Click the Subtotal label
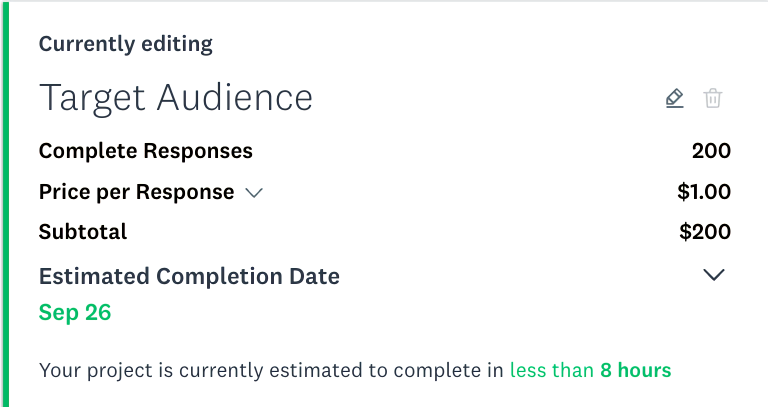Screen dimensions: 768x407 pyautogui.click(x=83, y=232)
